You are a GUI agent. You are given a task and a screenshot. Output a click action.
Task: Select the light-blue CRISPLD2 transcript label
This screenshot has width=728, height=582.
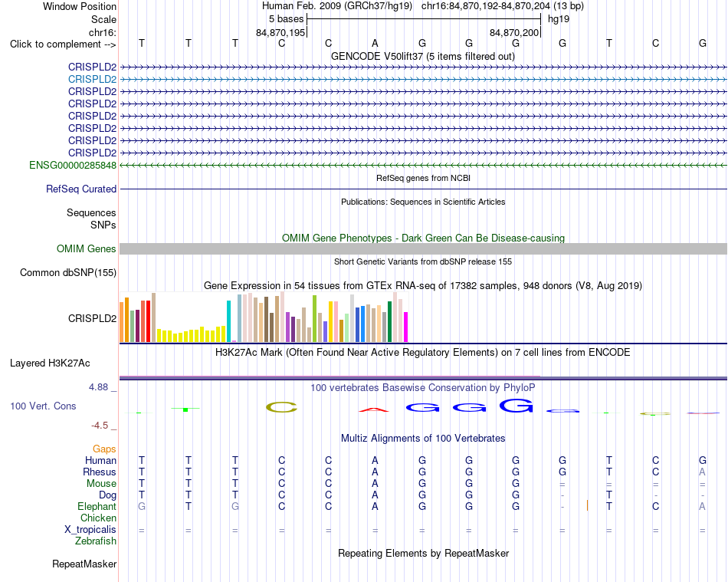[x=92, y=80]
